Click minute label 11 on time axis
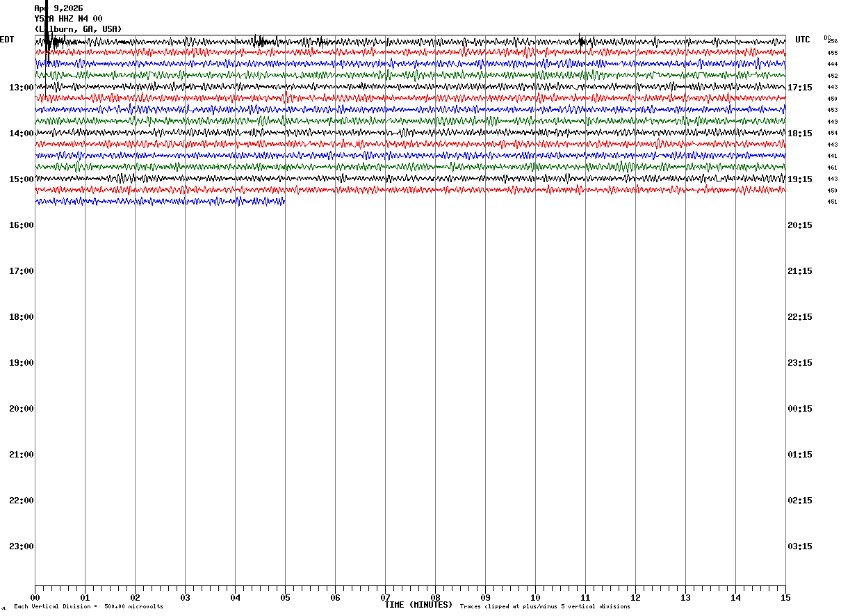 point(585,598)
